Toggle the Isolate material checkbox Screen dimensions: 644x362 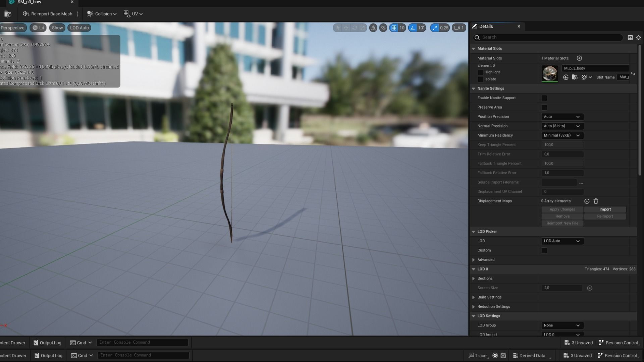(481, 79)
